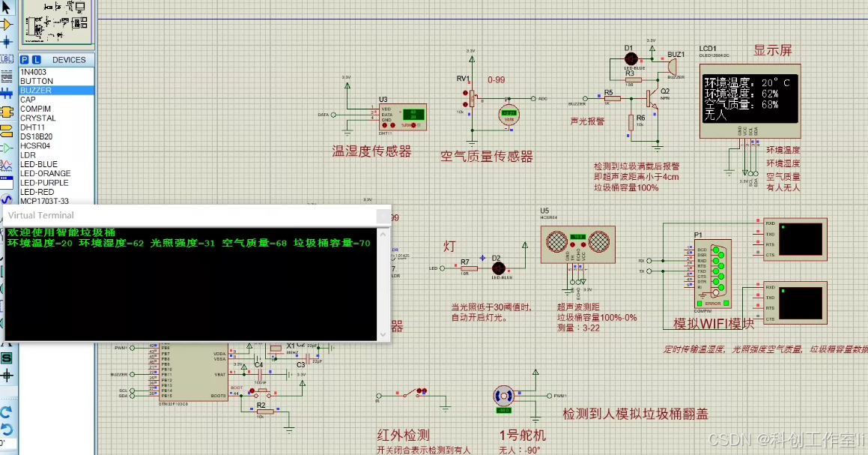Select the Wire Label (LBL) tool
The image size is (868, 455).
tap(6, 58)
